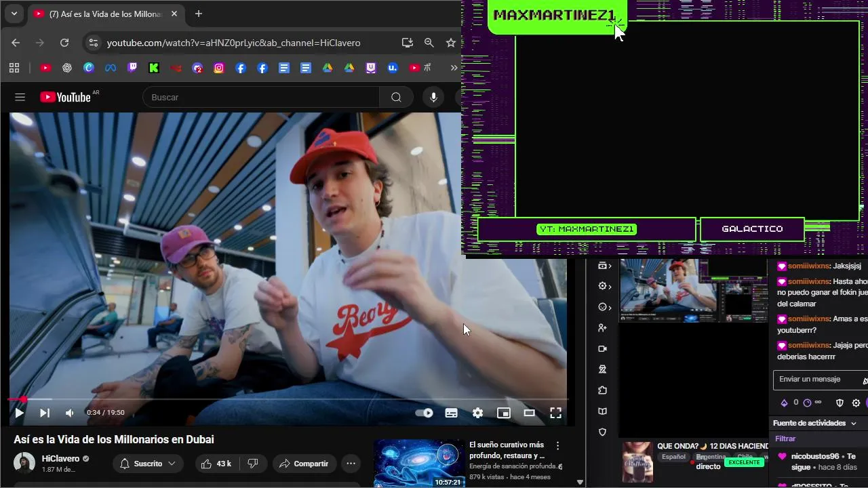
Task: Open a new browser tab
Action: (198, 14)
